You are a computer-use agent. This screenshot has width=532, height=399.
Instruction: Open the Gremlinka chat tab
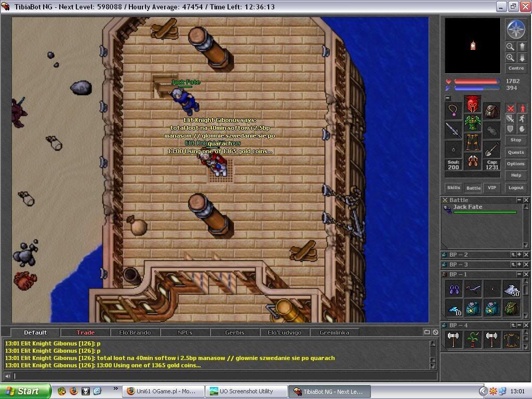pos(334,332)
